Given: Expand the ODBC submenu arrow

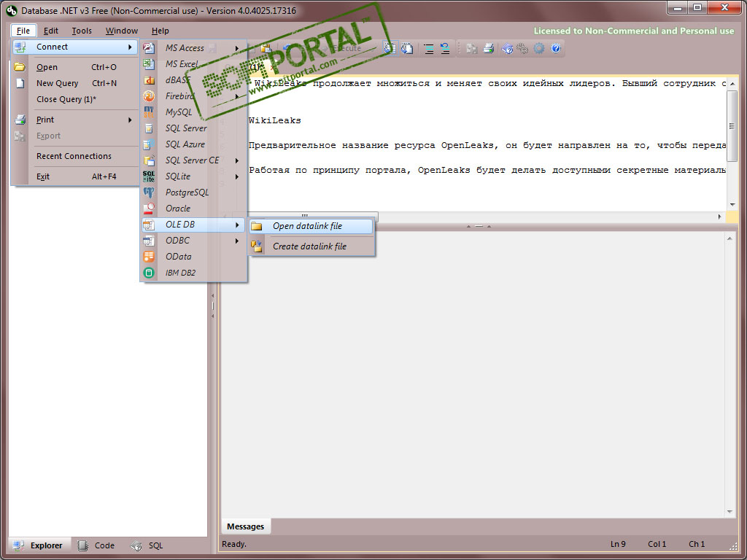Looking at the screenshot, I should pos(237,241).
